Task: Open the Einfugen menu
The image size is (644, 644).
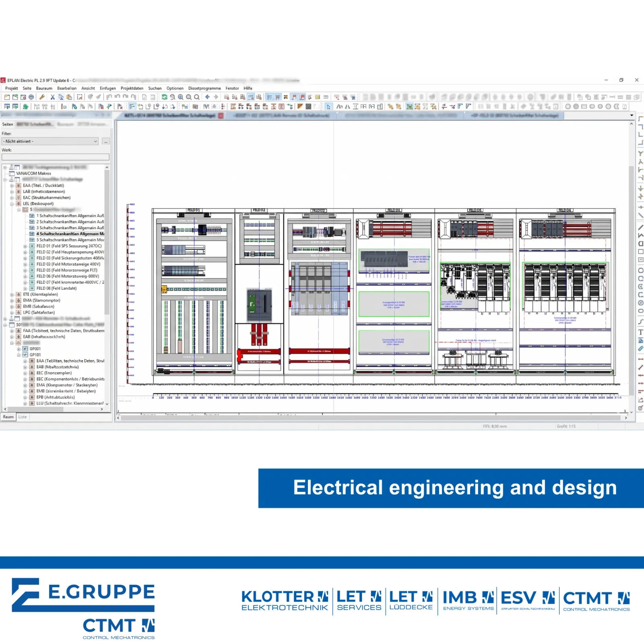Action: [x=108, y=88]
